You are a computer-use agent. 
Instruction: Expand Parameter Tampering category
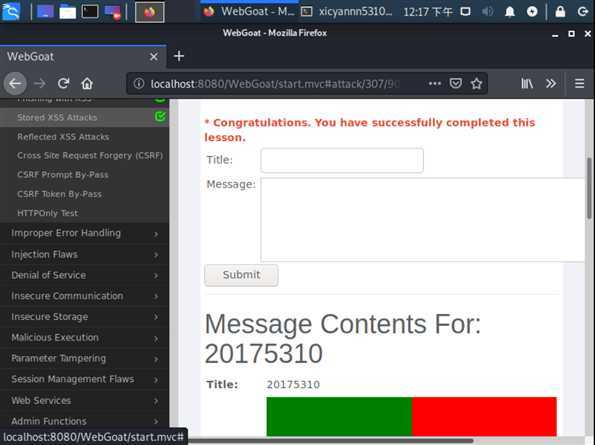pos(84,359)
